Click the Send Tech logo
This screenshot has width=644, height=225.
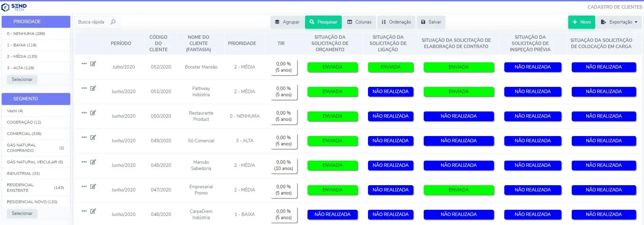pyautogui.click(x=14, y=7)
